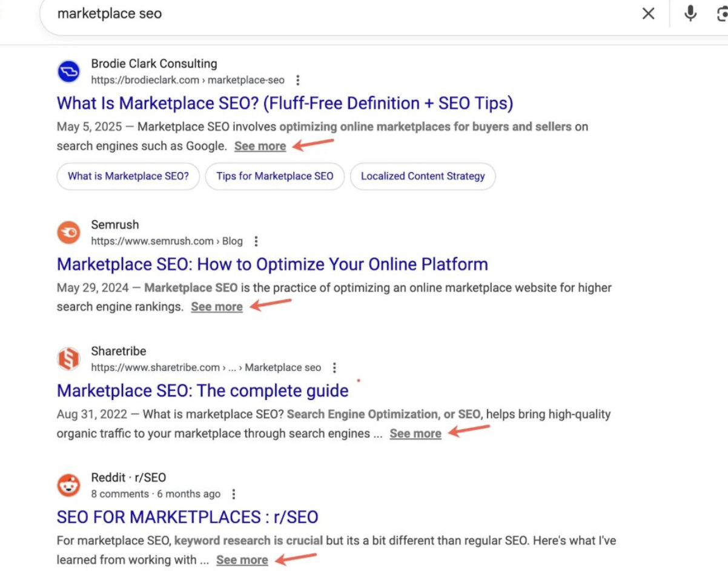Click the 'Semrush' site name

(115, 225)
